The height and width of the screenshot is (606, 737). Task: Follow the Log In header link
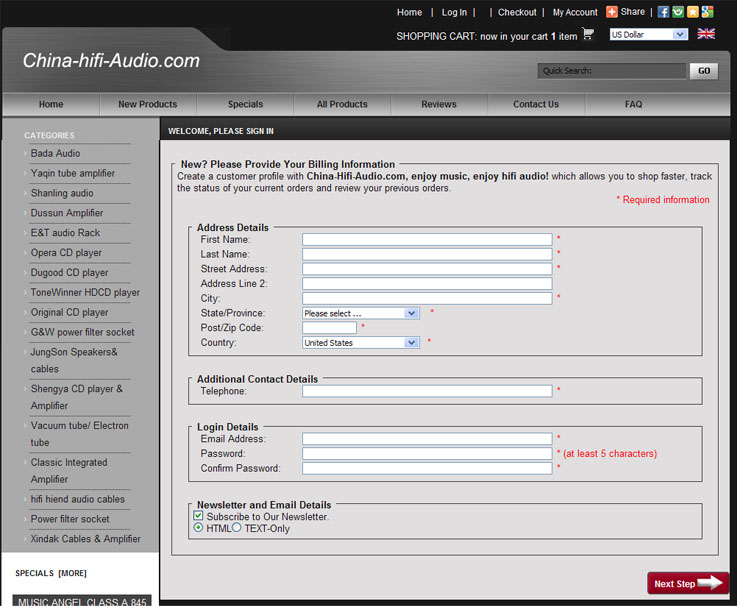pos(454,12)
